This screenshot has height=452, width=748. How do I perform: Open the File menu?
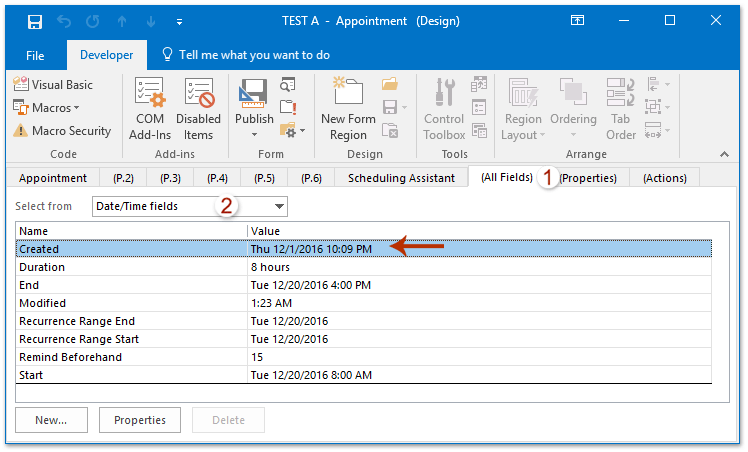[35, 55]
